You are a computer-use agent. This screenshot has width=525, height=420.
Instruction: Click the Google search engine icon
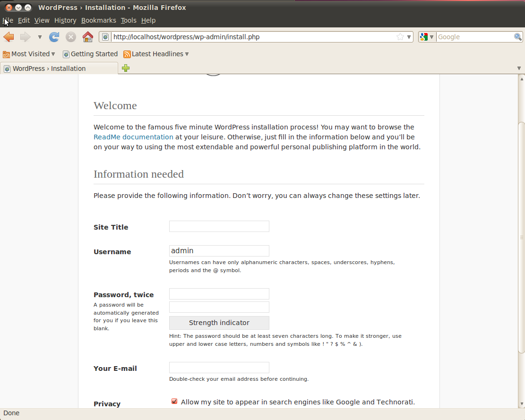(x=424, y=37)
